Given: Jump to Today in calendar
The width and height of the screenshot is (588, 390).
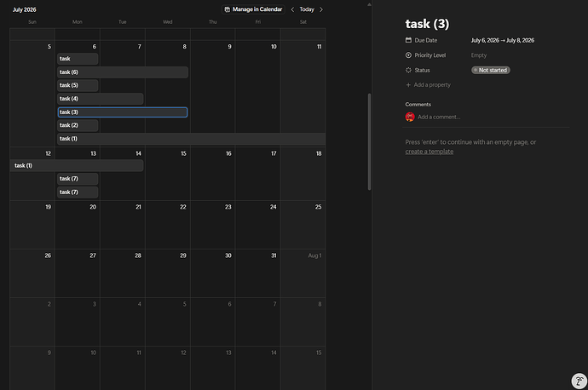Looking at the screenshot, I should point(307,9).
